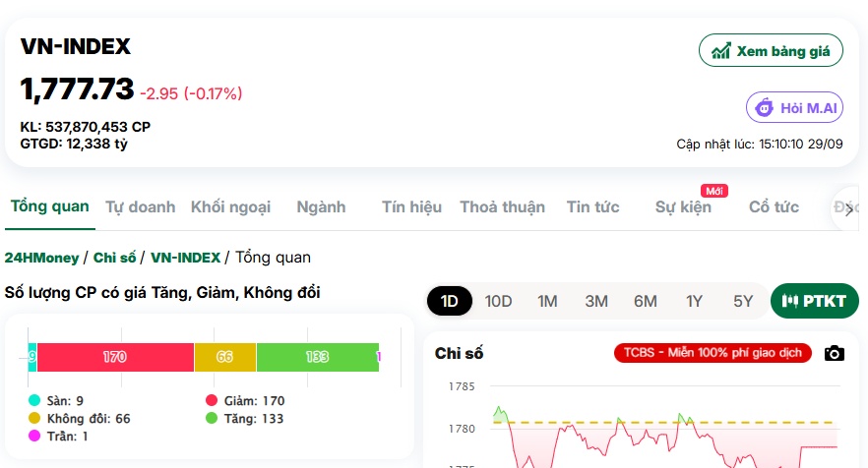Open PTKT technical analysis chart

(814, 301)
